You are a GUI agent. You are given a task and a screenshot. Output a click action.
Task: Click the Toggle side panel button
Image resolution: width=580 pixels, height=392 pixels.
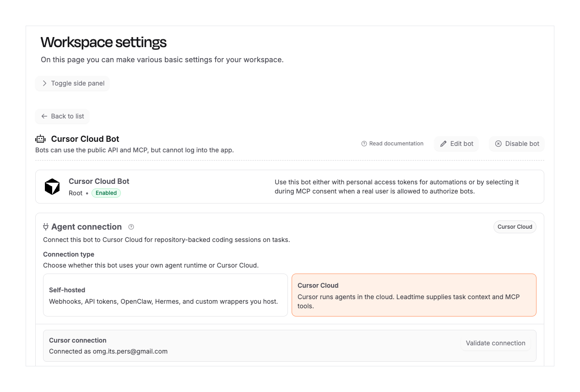point(72,83)
